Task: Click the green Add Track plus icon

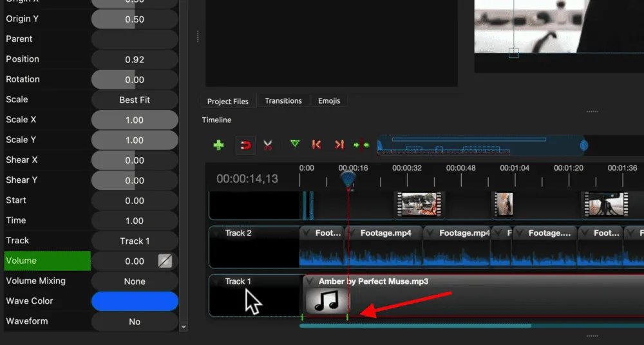Action: click(218, 145)
